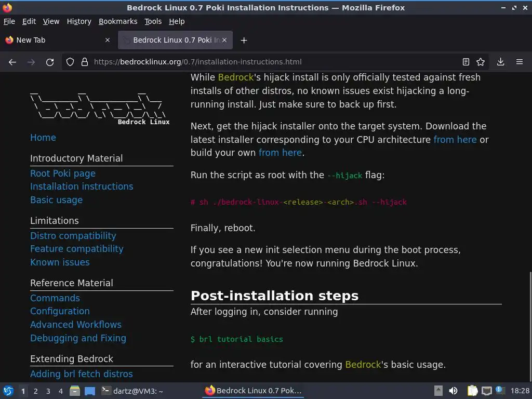Image resolution: width=532 pixels, height=399 pixels.
Task: Open the Home sidebar link
Action: [43, 137]
